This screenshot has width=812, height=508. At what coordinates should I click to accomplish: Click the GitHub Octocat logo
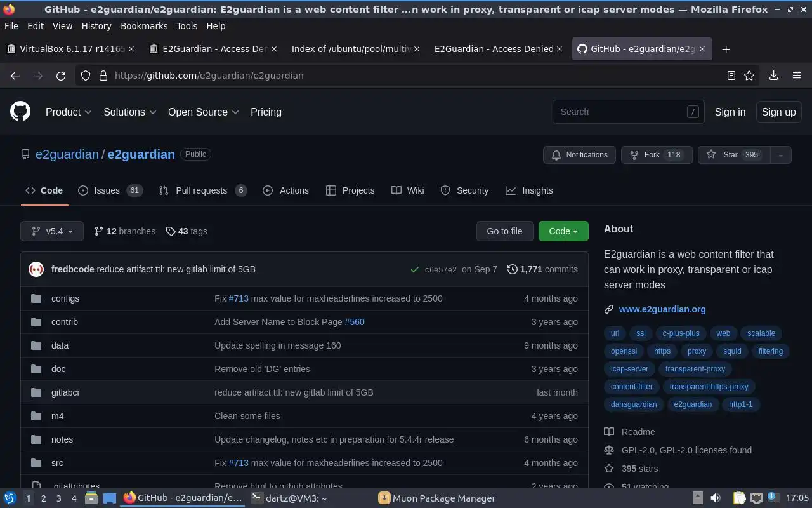coord(20,112)
